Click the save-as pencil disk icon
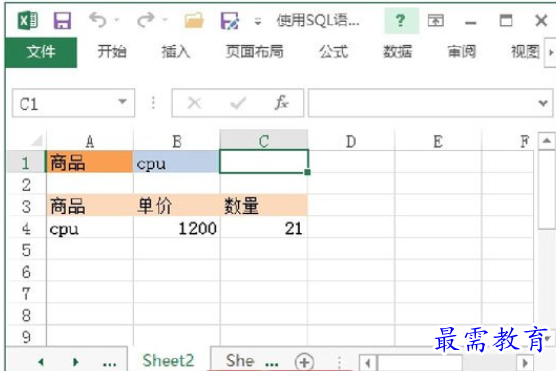This screenshot has width=556, height=371. [x=229, y=20]
